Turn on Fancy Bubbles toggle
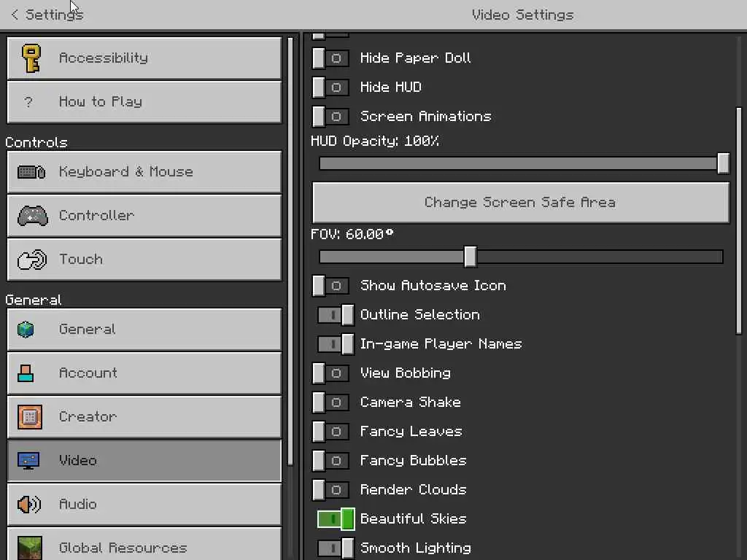 330,461
